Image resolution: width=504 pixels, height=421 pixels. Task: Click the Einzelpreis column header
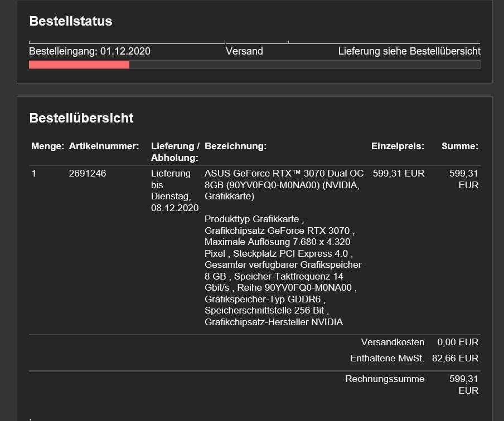pyautogui.click(x=398, y=146)
